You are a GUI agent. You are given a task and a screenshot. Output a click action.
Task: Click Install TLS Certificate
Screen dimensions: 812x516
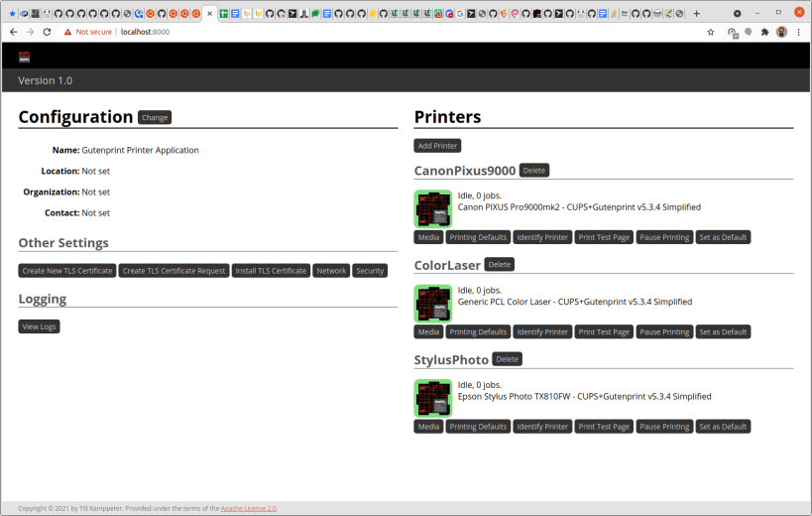(x=271, y=271)
